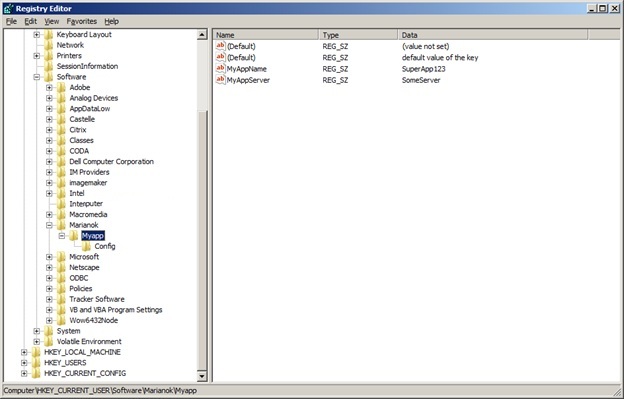
Task: Sort by the Data column header
Action: point(493,35)
